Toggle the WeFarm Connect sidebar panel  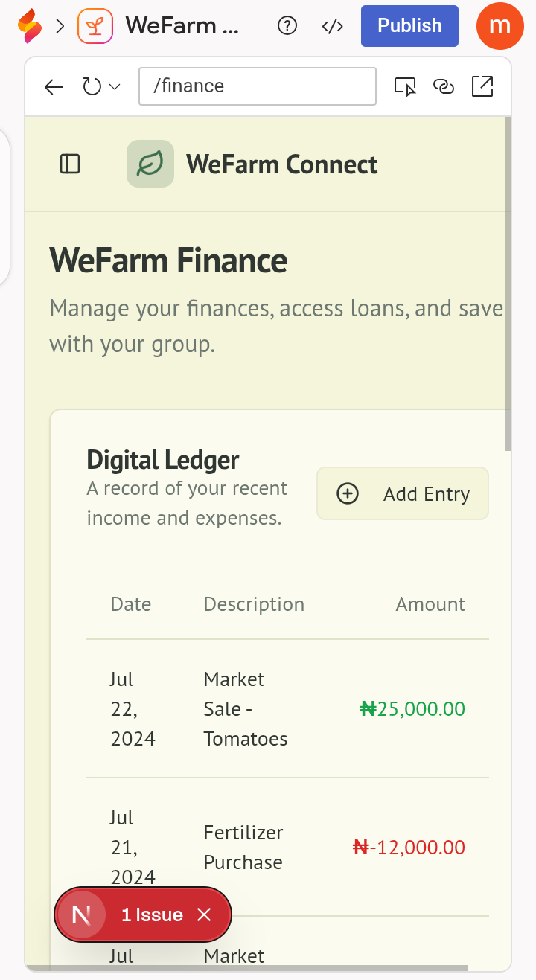click(70, 164)
